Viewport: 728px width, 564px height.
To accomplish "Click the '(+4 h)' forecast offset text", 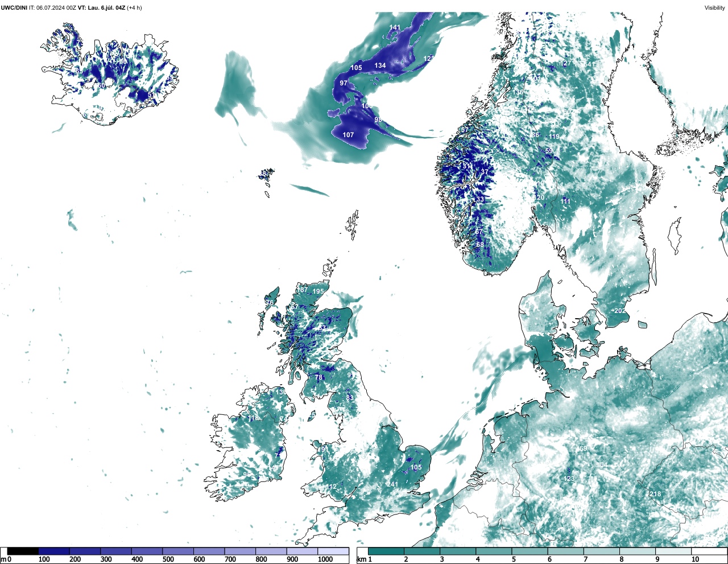I will pyautogui.click(x=135, y=7).
